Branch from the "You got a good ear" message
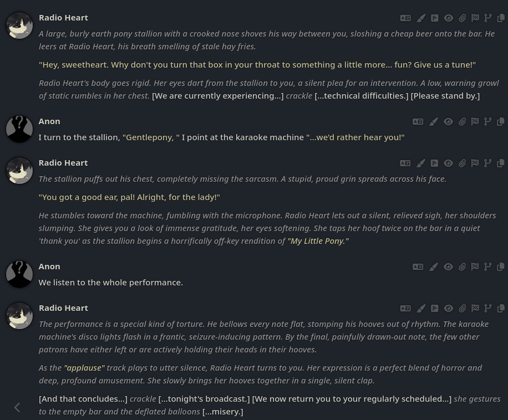508x420 pixels. tap(487, 163)
